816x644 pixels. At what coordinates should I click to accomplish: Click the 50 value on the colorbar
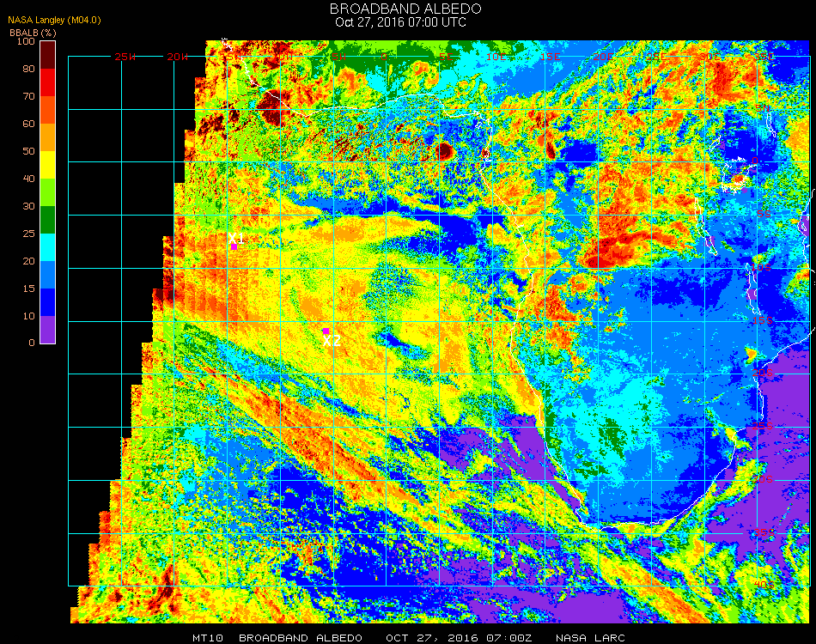coord(28,151)
